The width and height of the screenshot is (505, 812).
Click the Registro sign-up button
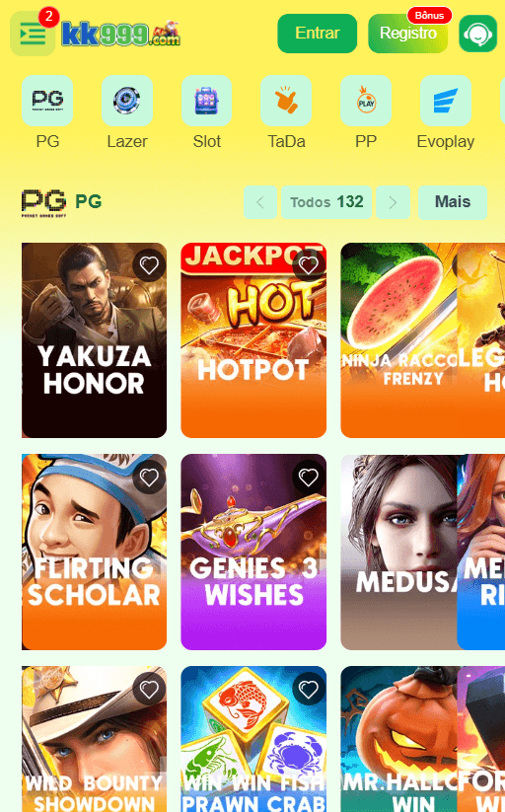click(x=408, y=34)
